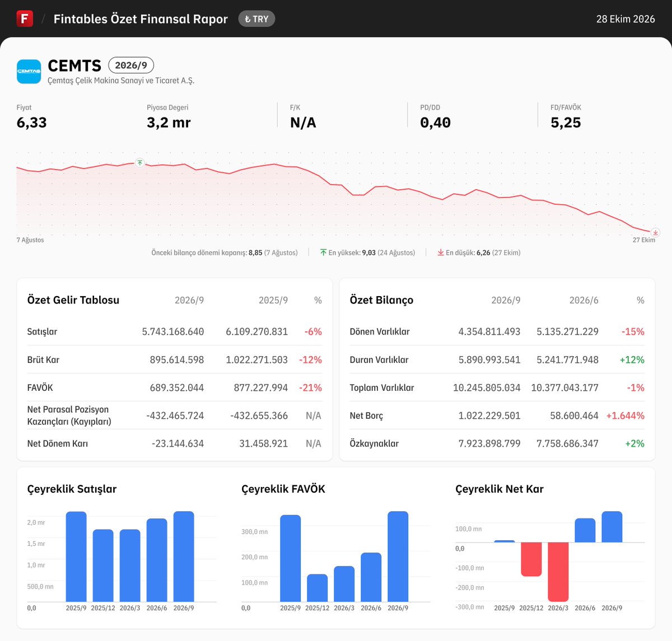Click the -15% Dönen Varlıklar change
This screenshot has height=641, width=672.
click(x=633, y=331)
